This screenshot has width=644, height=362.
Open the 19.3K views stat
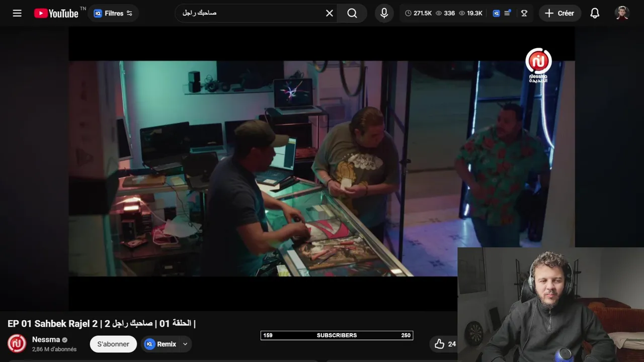pyautogui.click(x=470, y=13)
